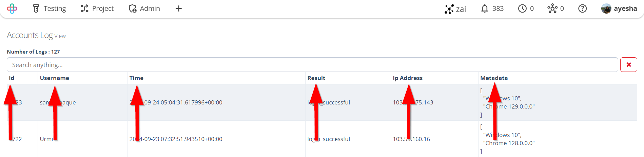Open the Testing menu
The image size is (644, 157).
(50, 8)
